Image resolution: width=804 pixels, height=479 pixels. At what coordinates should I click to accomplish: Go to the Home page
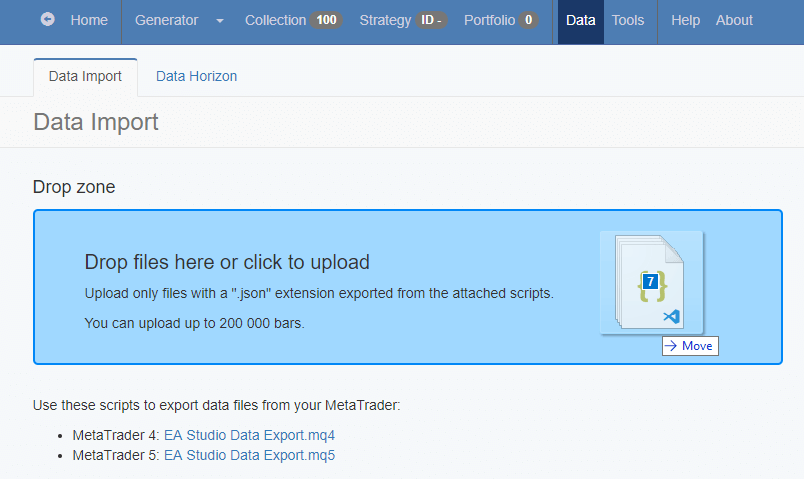89,20
